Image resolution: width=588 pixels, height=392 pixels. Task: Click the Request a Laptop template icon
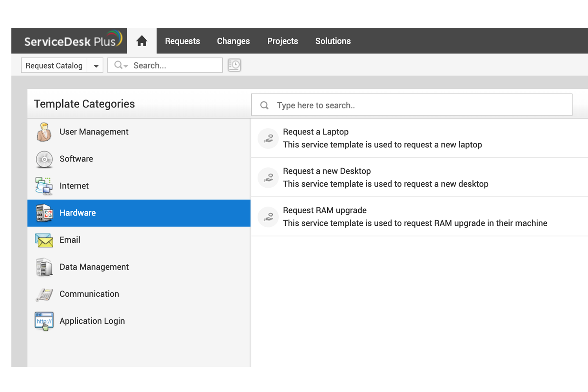pyautogui.click(x=269, y=138)
